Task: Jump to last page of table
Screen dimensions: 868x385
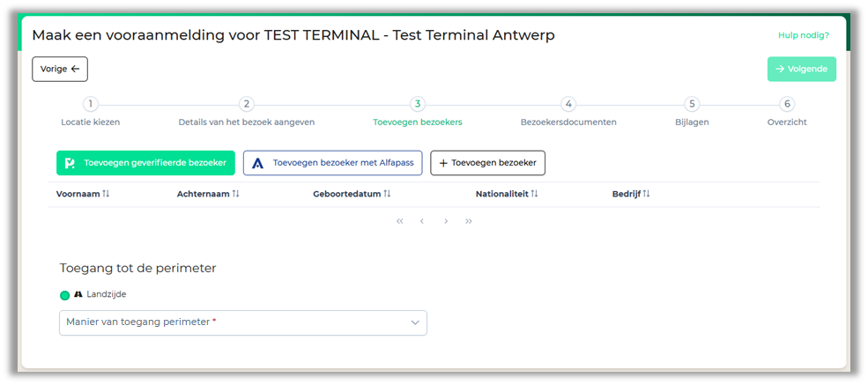Action: pyautogui.click(x=468, y=221)
